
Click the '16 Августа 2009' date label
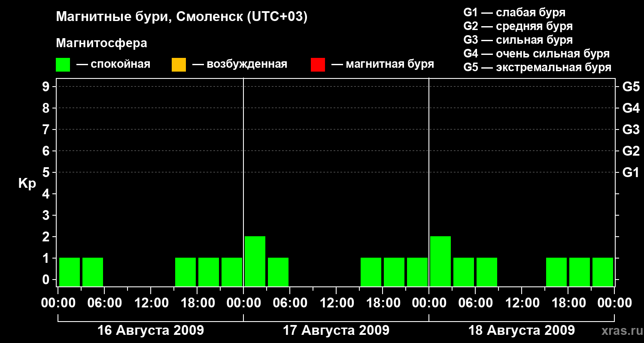coord(151,331)
